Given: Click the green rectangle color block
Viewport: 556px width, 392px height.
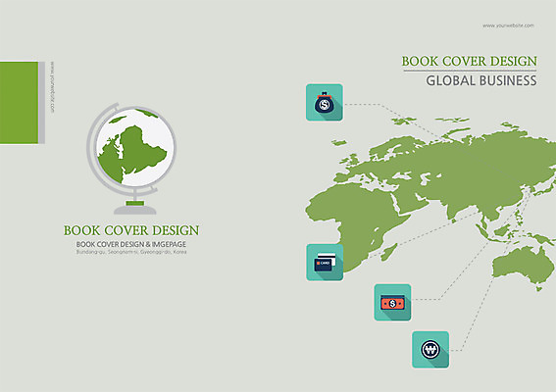Looking at the screenshot, I should tap(19, 103).
